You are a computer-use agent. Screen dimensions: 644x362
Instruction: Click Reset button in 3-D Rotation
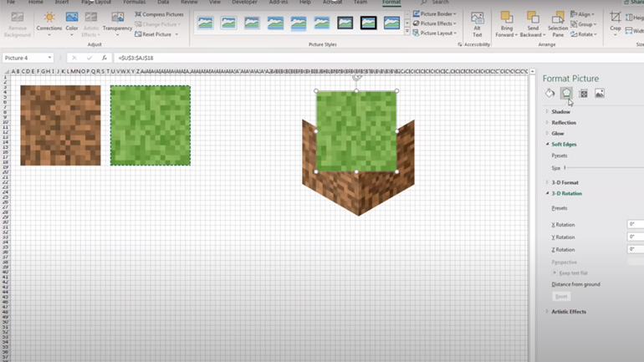click(x=561, y=296)
